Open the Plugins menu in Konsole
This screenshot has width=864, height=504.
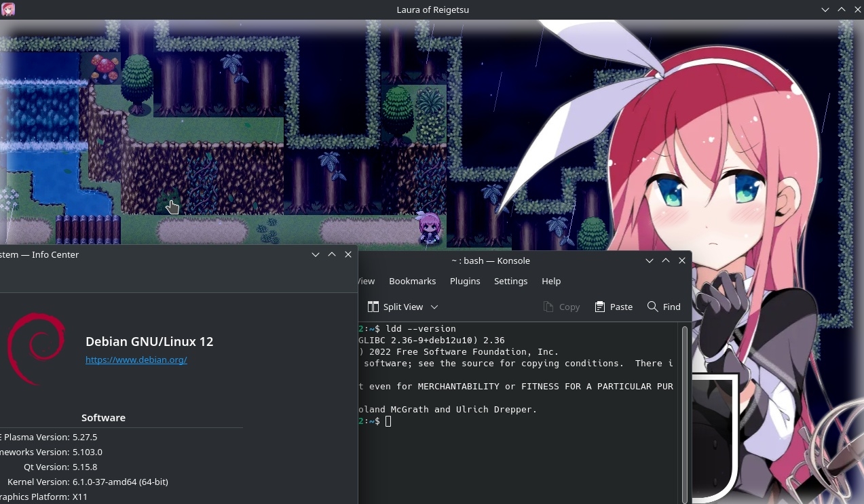pos(465,281)
